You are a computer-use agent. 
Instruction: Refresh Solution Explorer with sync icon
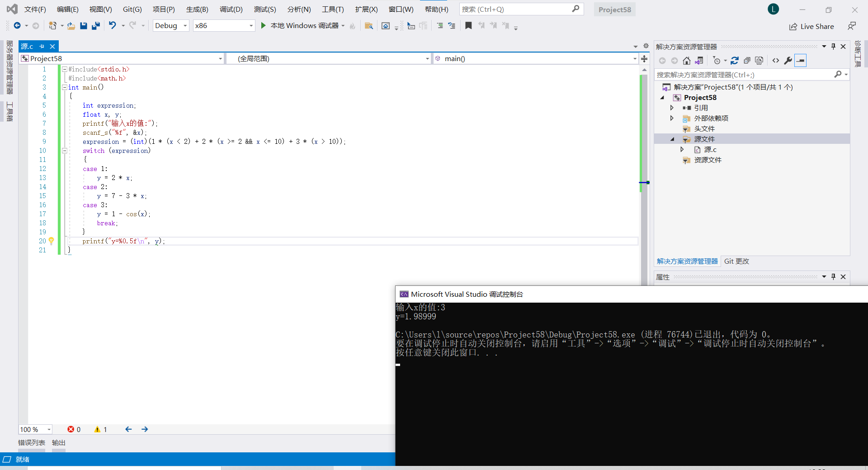pos(735,61)
